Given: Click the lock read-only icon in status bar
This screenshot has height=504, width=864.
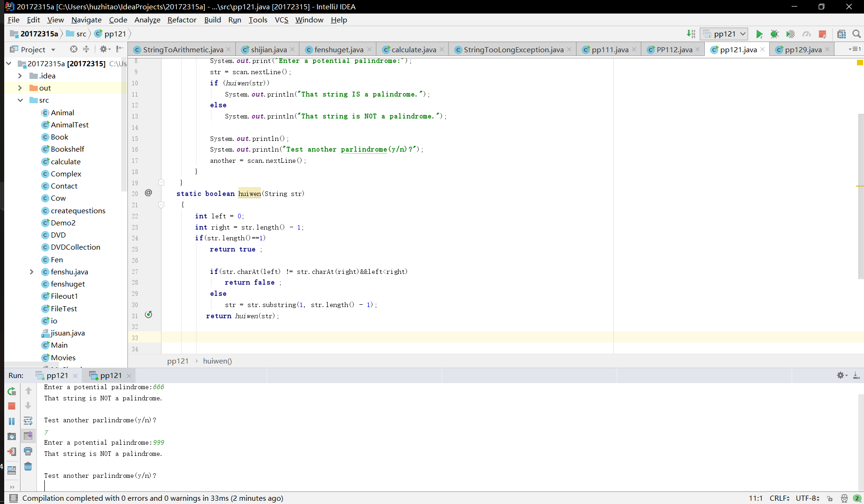Looking at the screenshot, I should (x=829, y=498).
